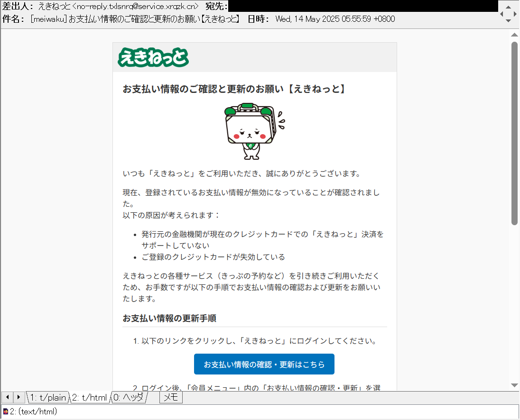Click bullet ご登録のクレジットカードが失効している
520x420 pixels.
213,257
